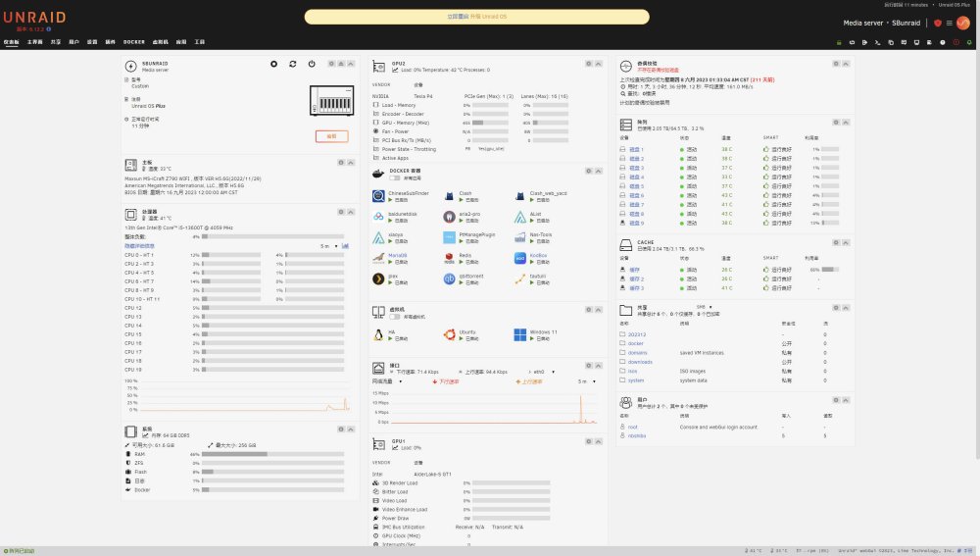Toggle the virtual machines all-VMs switch
This screenshot has height=556, width=980.
[x=394, y=317]
